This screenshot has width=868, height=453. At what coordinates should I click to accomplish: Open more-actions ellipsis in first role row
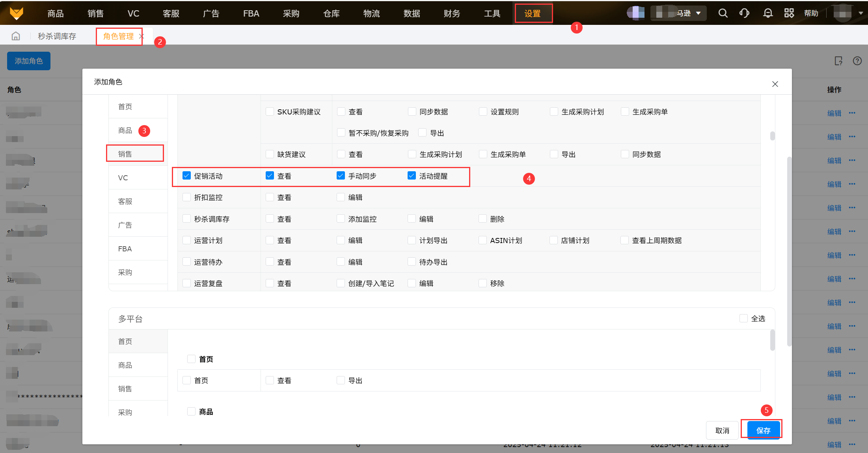[852, 113]
